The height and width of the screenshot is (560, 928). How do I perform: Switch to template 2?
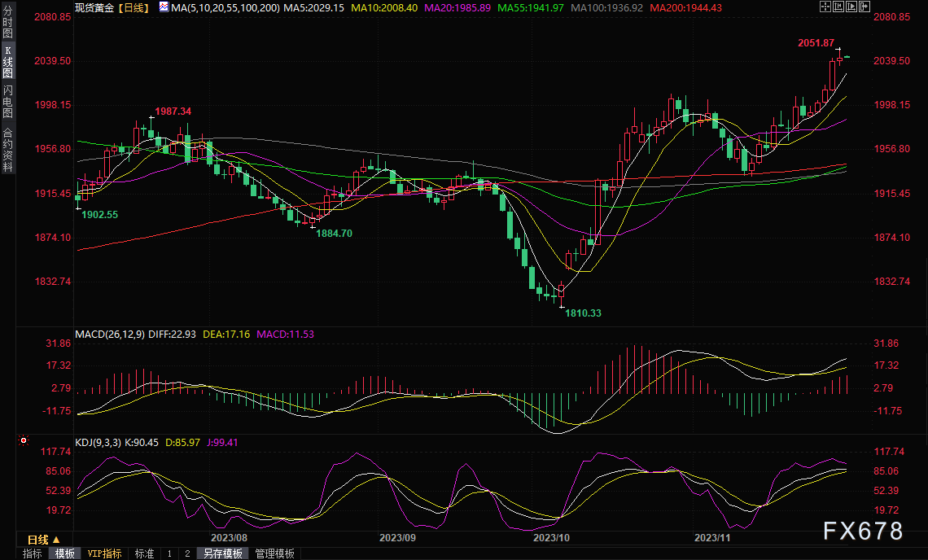186,553
